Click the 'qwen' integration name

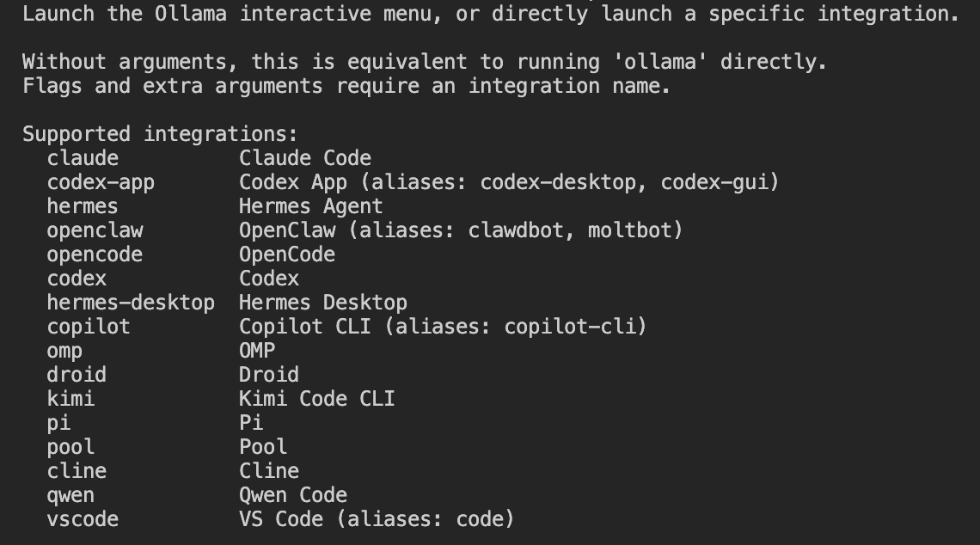pos(70,496)
